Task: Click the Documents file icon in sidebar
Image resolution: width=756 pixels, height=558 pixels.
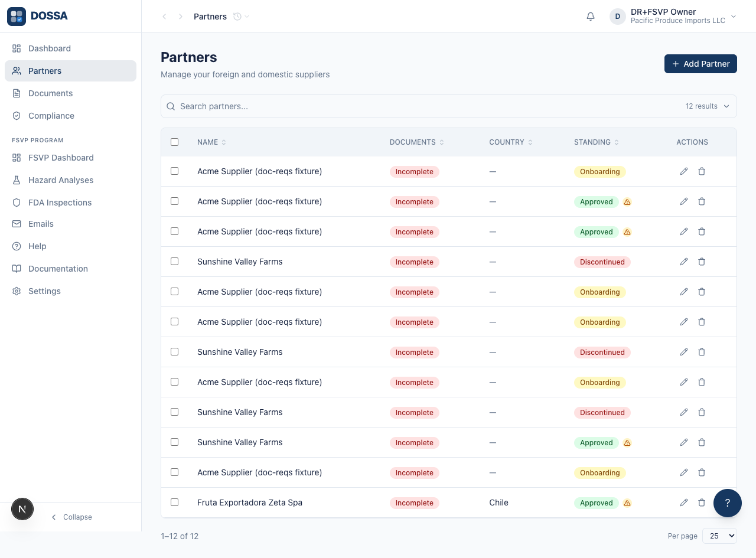Action: pyautogui.click(x=17, y=93)
